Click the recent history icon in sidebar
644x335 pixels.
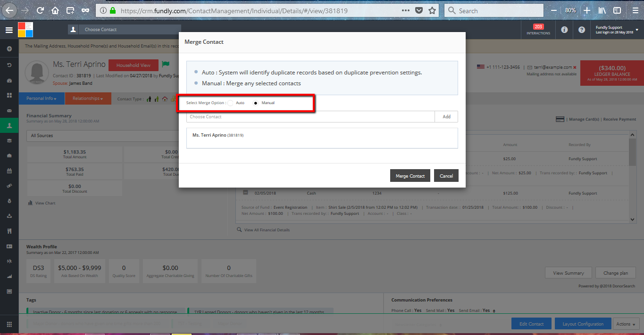9,65
